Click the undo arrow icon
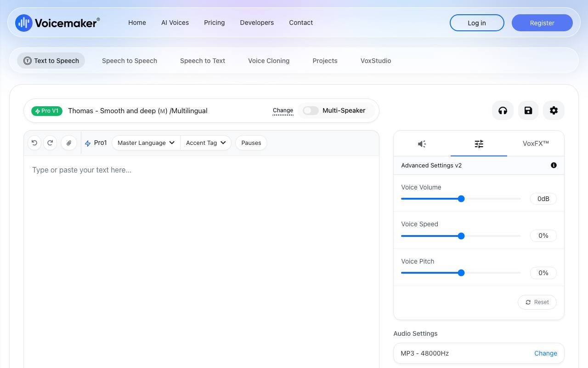588x368 pixels. (x=34, y=143)
